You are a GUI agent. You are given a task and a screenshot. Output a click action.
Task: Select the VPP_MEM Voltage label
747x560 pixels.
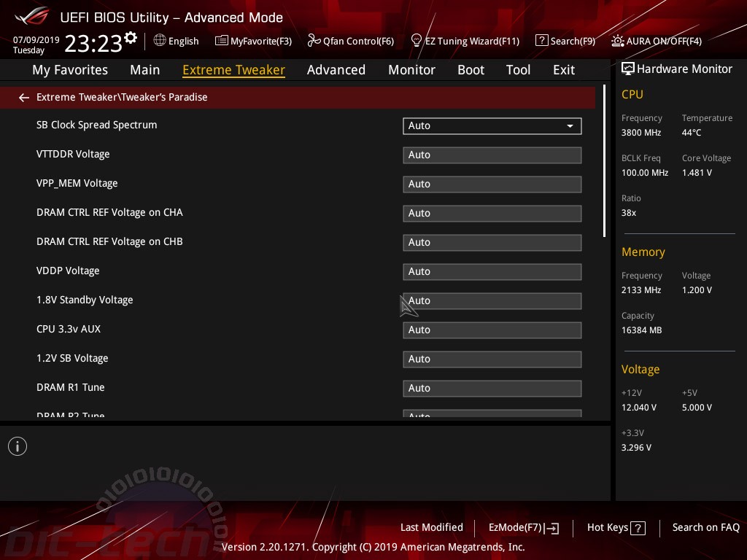(77, 183)
